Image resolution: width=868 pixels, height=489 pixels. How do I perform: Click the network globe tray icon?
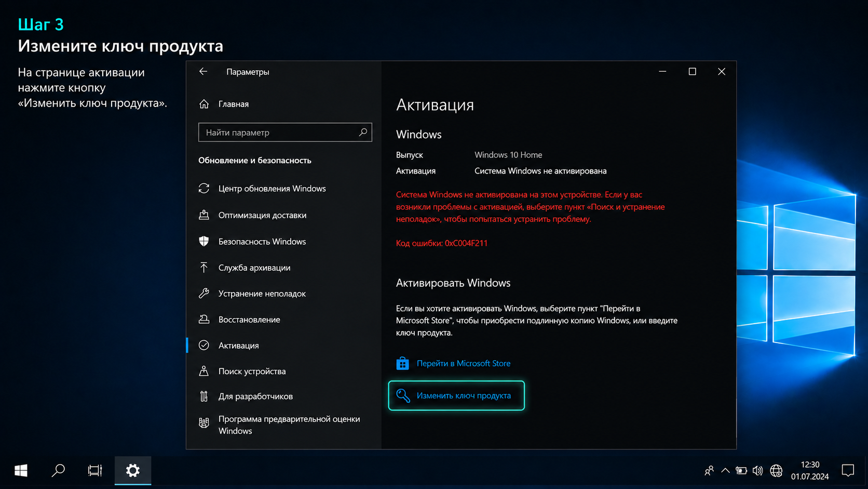tap(776, 471)
